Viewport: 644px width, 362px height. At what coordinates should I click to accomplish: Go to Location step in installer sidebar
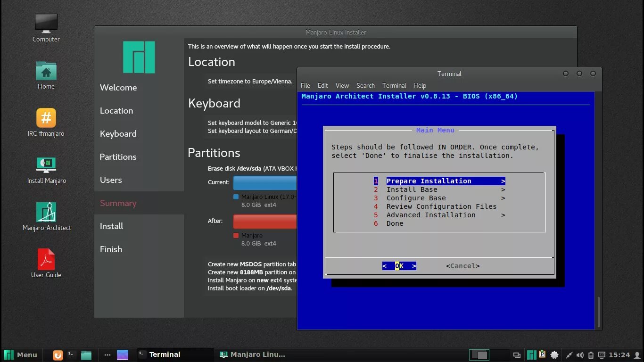click(116, 111)
